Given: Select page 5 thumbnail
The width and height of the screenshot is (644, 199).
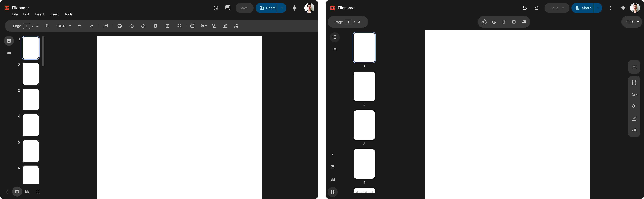Looking at the screenshot, I should (30, 151).
